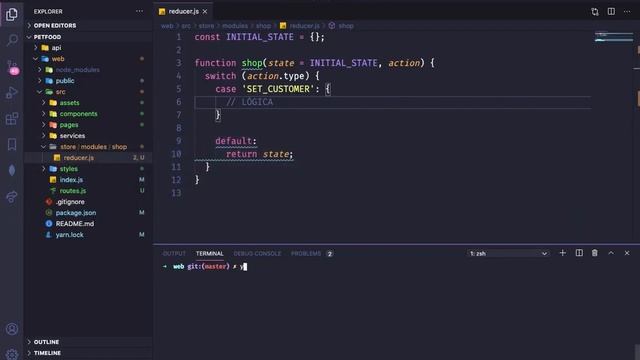Screen dimensions: 640x360
Task: Click INITIAL_STATE on line 1
Action: point(260,37)
